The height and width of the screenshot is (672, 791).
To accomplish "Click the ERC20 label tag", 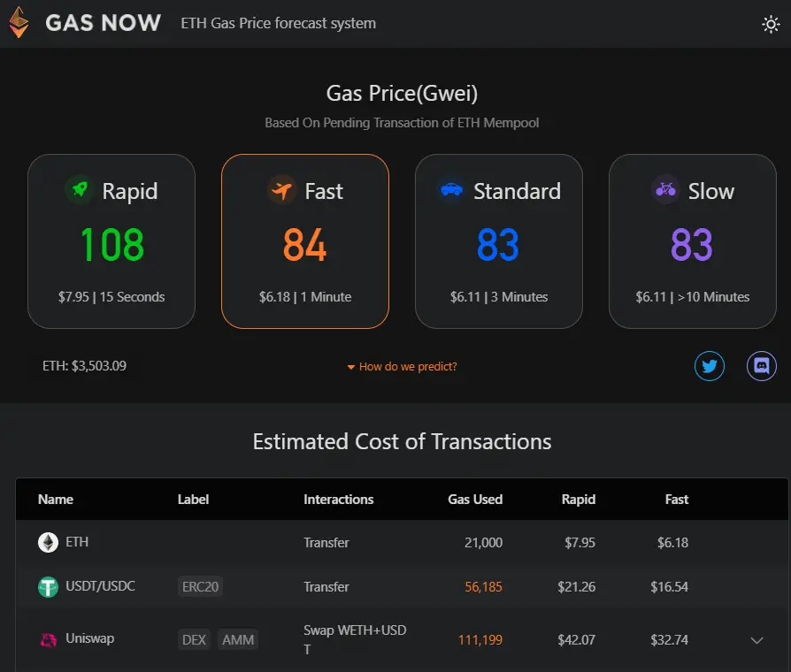I will point(200,587).
